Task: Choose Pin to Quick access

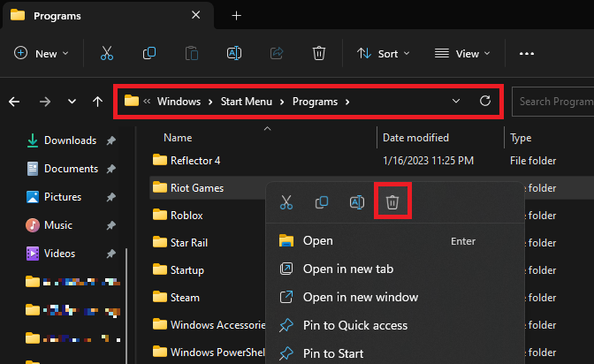Action: [354, 325]
